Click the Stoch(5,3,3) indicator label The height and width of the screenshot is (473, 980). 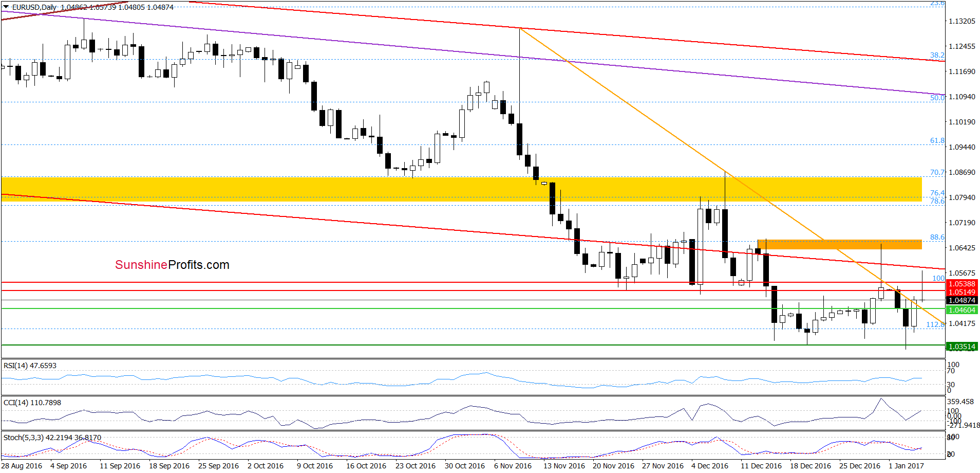[52, 438]
